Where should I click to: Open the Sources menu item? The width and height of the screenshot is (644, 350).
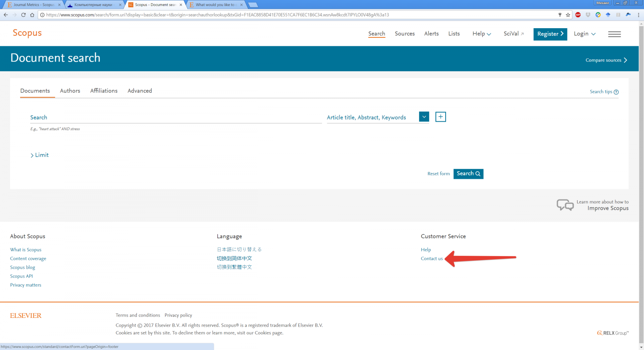point(405,34)
